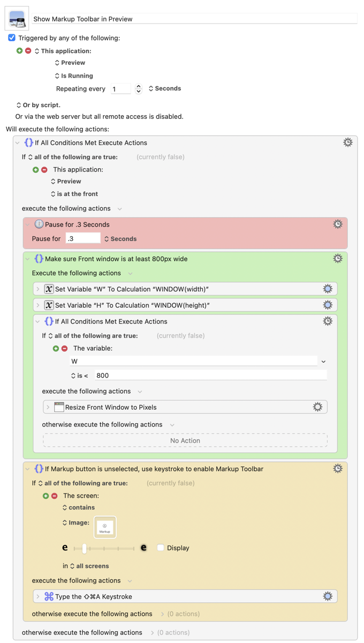This screenshot has width=364, height=643.
Task: Click the Pause for duration field
Action: [82, 238]
